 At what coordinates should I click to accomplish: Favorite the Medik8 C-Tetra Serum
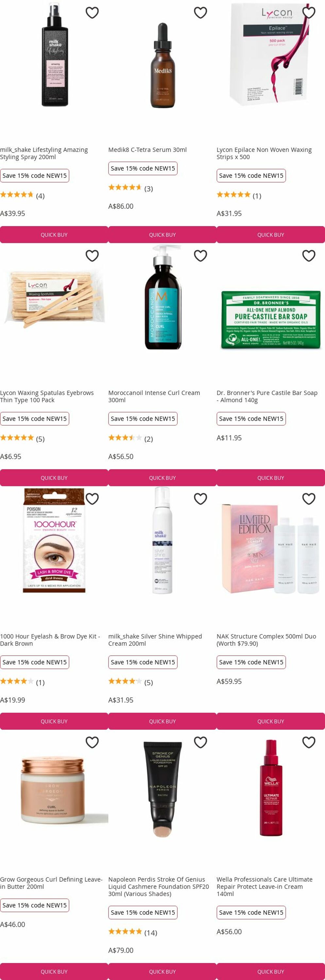[200, 13]
